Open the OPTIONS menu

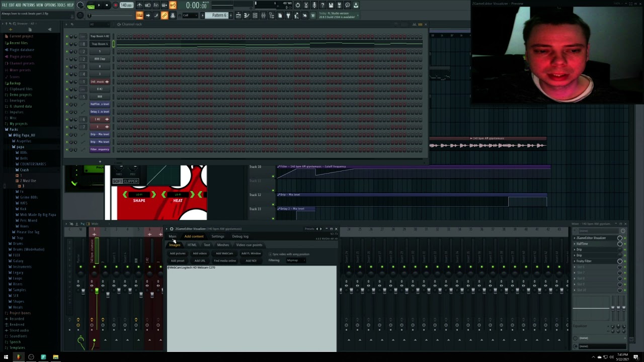pos(50,5)
